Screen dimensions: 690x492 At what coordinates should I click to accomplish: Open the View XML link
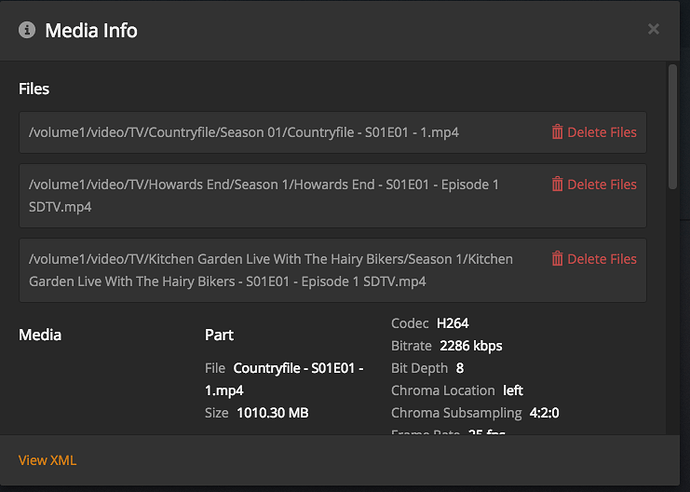[47, 460]
